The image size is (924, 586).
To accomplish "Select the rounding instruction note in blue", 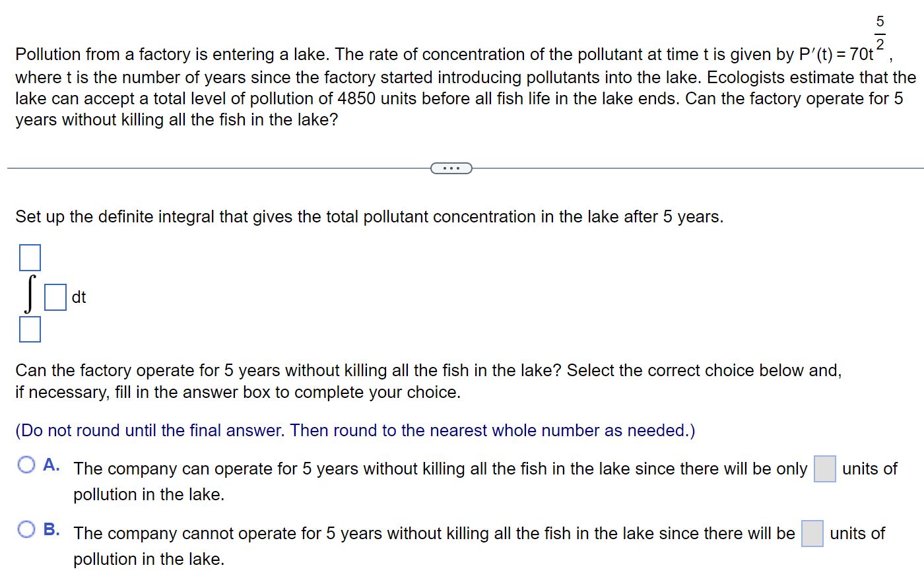I will tap(355, 430).
